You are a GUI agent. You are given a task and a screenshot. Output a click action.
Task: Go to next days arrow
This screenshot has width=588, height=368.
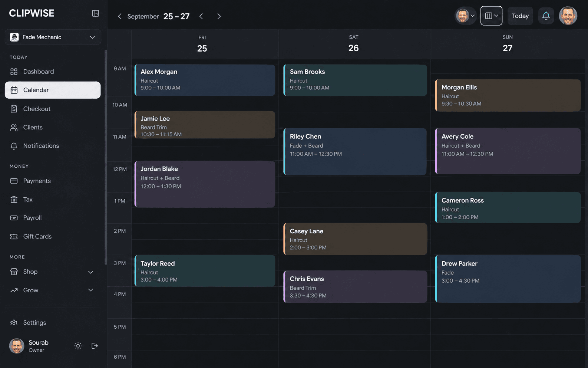[x=219, y=16]
